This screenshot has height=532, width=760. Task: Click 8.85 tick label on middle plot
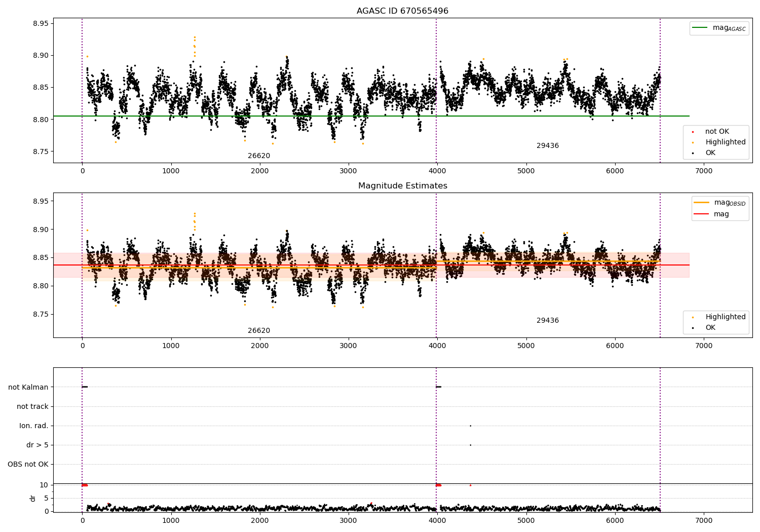(41, 257)
